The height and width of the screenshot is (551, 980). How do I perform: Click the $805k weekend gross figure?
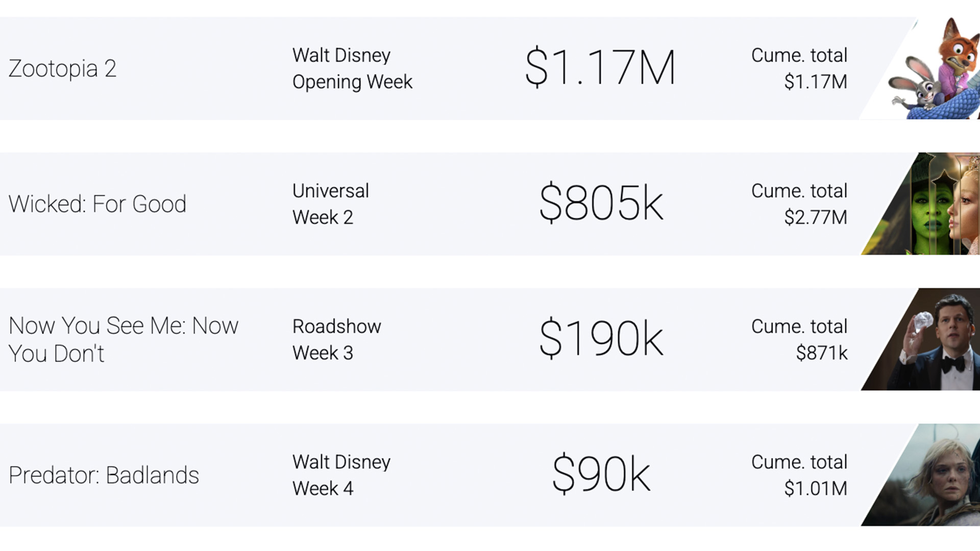(601, 204)
